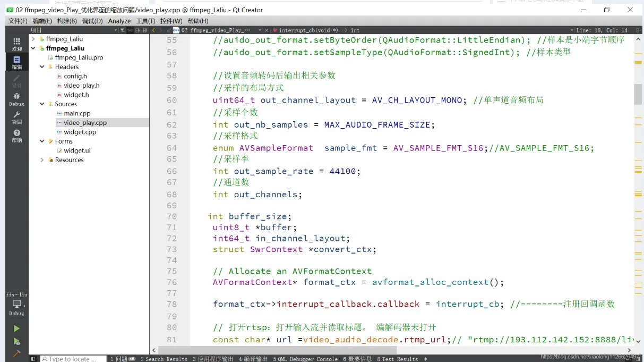Open the 欢迎 (Welcome) mode
This screenshot has width=644, height=362.
click(x=17, y=44)
